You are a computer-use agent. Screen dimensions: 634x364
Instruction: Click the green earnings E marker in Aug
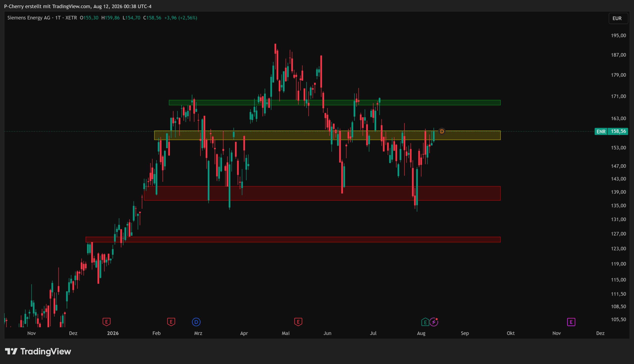[x=425, y=322]
